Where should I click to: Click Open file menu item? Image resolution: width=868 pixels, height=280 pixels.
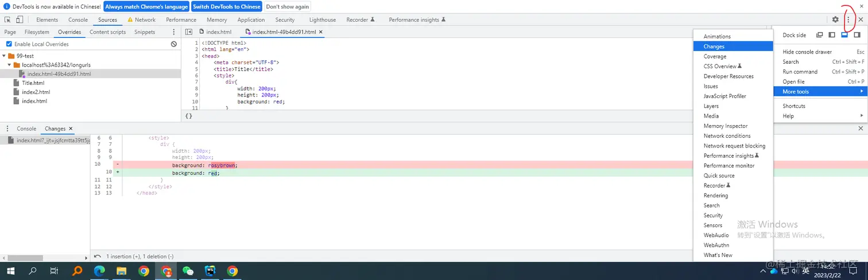(820, 82)
